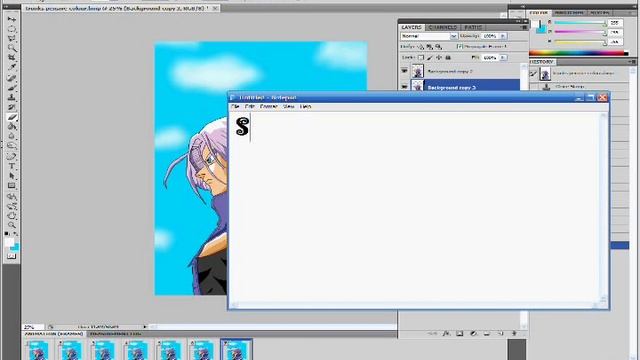This screenshot has height=360, width=640.
Task: Select the Lasso tool
Action: (x=12, y=39)
